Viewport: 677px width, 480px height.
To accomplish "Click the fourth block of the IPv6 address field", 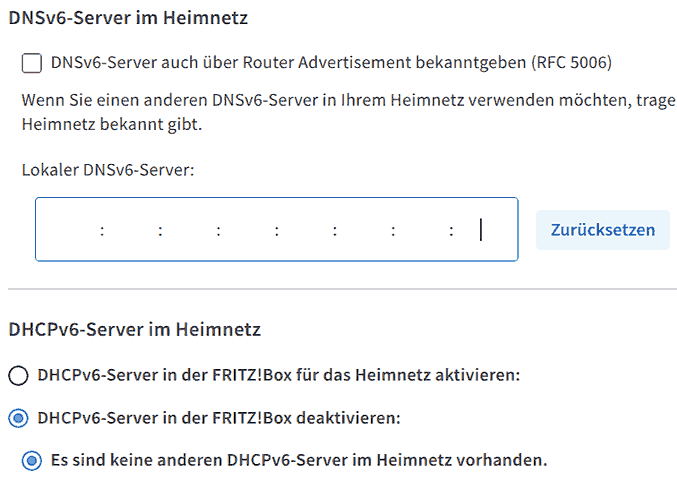I will (x=247, y=230).
